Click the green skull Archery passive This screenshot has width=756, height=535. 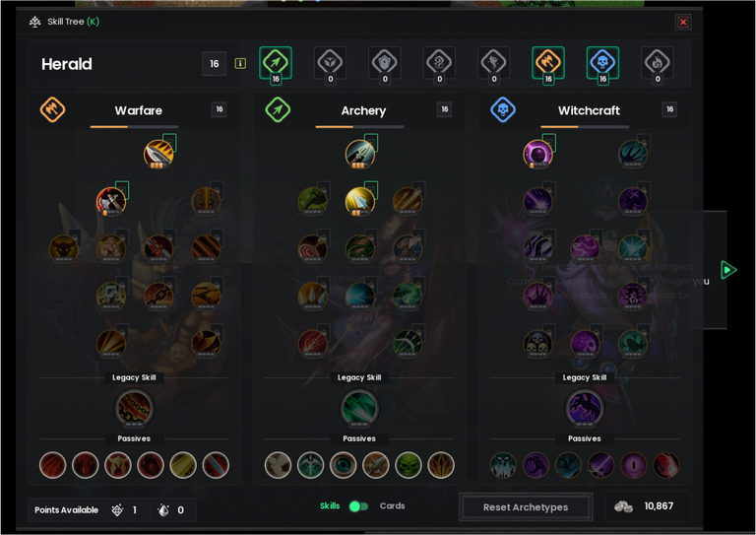409,465
